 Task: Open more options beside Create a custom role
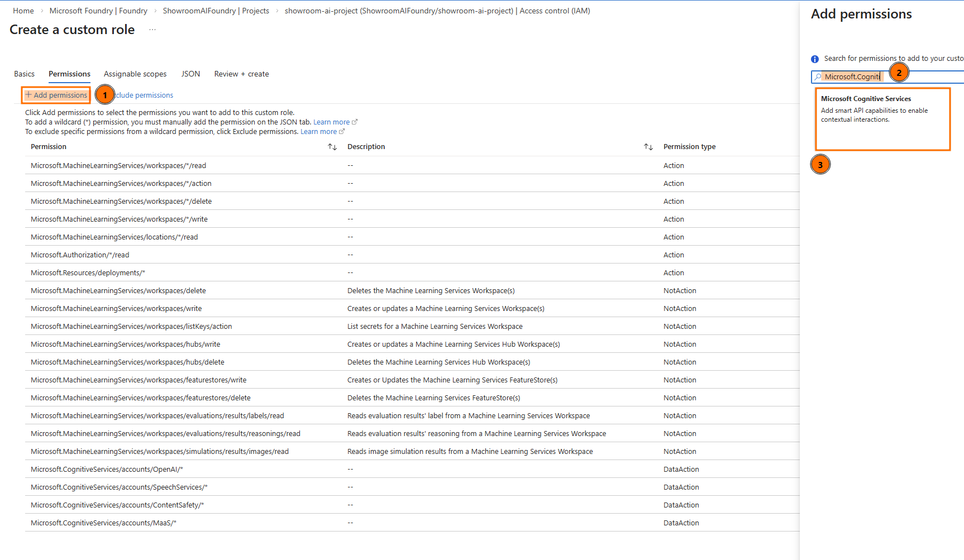click(x=152, y=30)
